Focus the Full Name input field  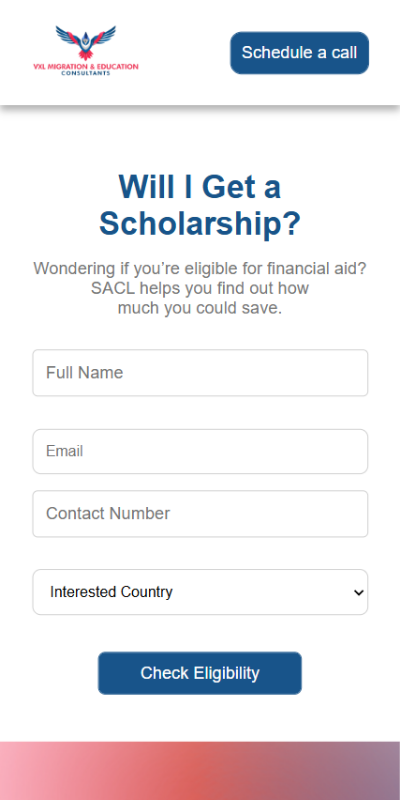point(200,373)
